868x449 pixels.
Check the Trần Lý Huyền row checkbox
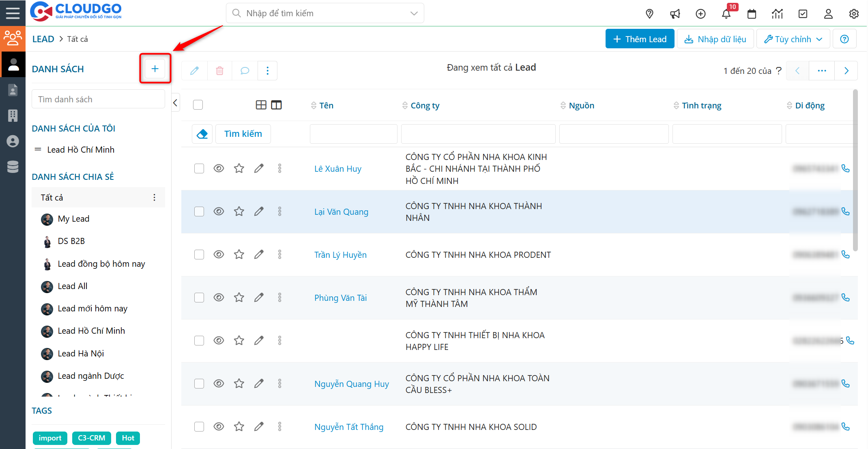coord(199,255)
